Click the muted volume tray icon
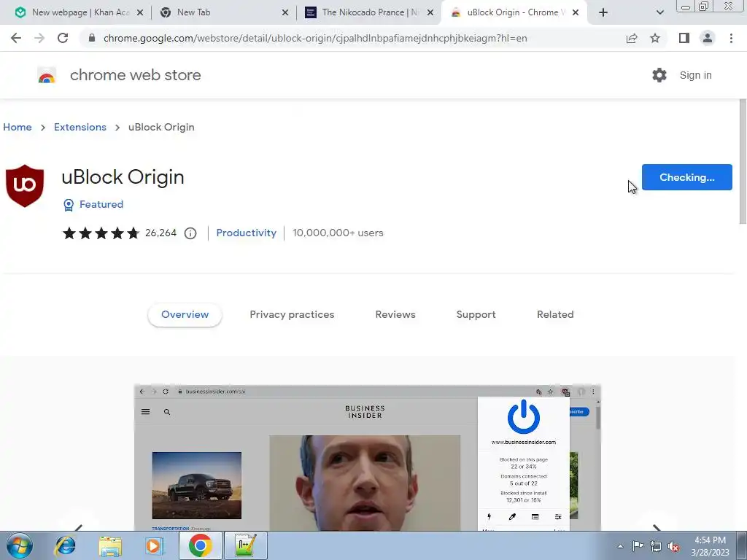This screenshot has width=747, height=560. [x=673, y=547]
